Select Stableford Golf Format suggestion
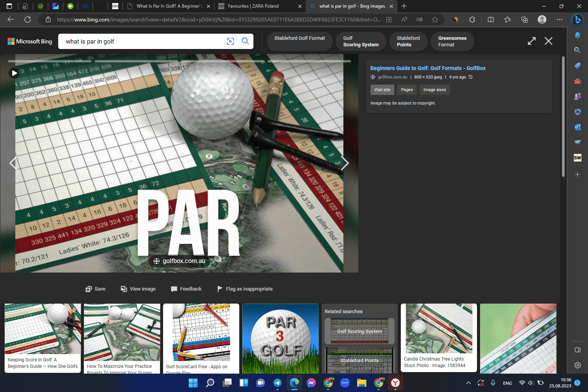The height and width of the screenshot is (392, 588). tap(300, 41)
